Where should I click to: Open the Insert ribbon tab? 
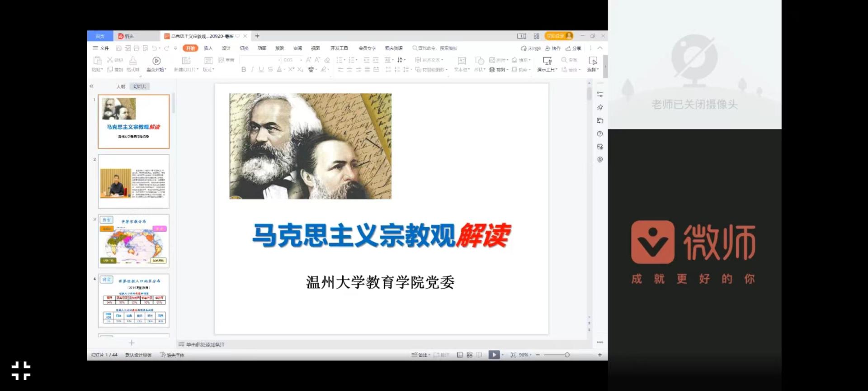pyautogui.click(x=208, y=48)
